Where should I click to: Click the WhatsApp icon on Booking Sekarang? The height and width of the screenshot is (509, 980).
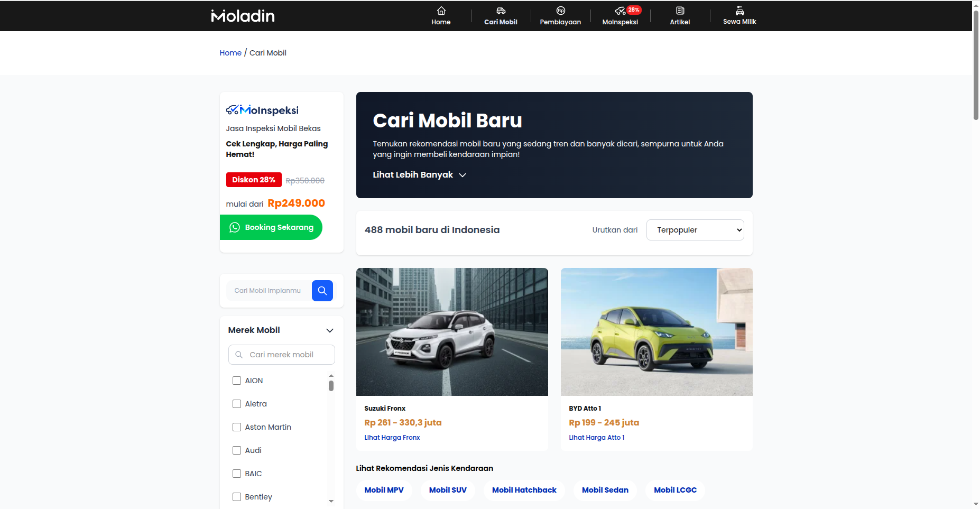click(x=234, y=227)
